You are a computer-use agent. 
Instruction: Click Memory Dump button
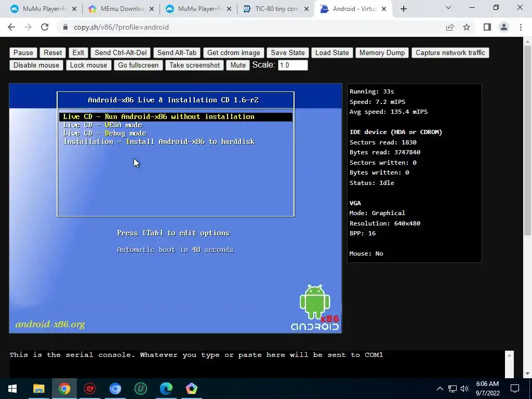click(x=382, y=52)
